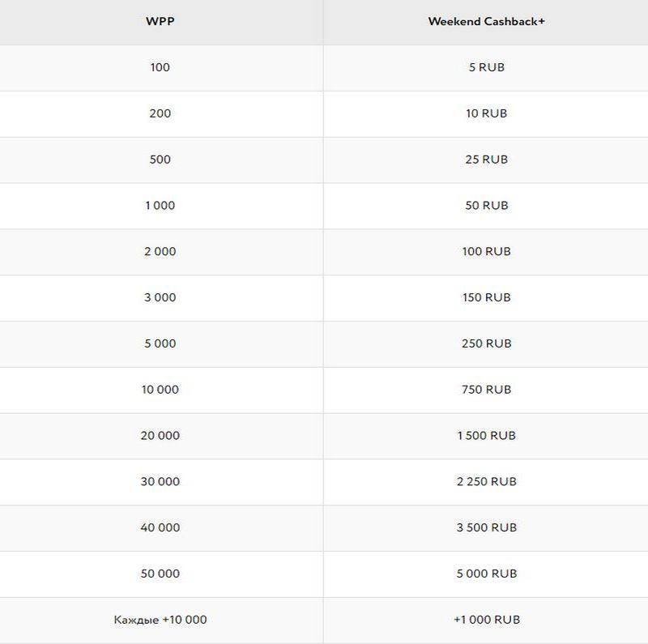
Task: Click the Weekend Cashback+ column header
Action: [x=487, y=22]
